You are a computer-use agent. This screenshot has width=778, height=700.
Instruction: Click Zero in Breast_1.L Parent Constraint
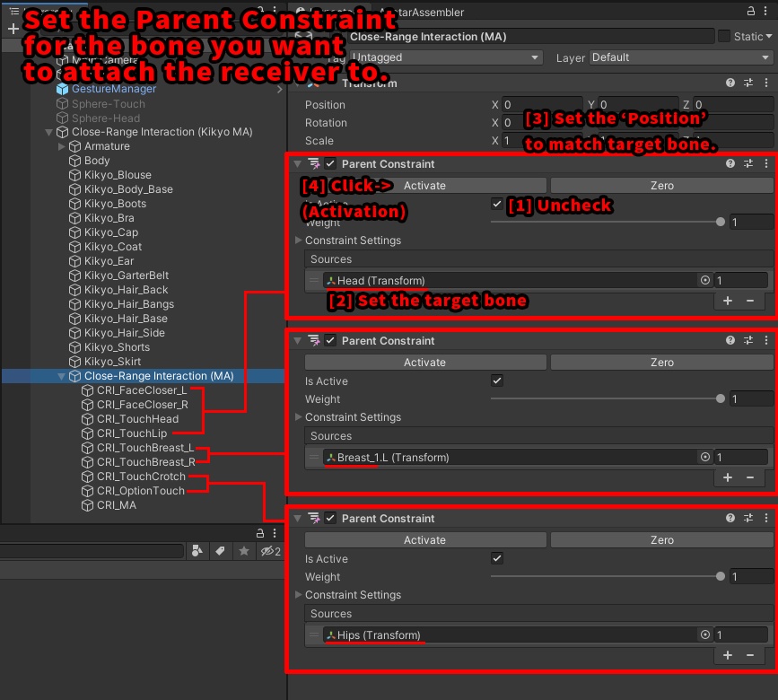point(662,363)
